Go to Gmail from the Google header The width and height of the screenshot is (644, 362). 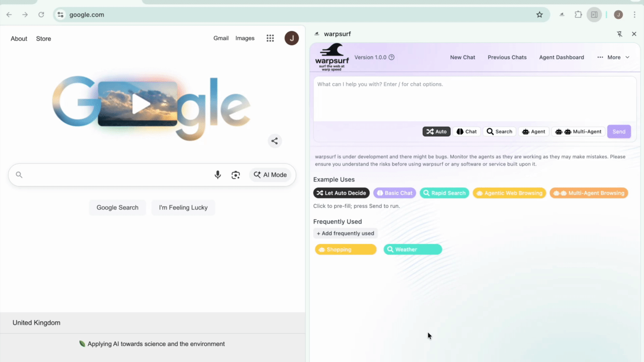click(221, 38)
